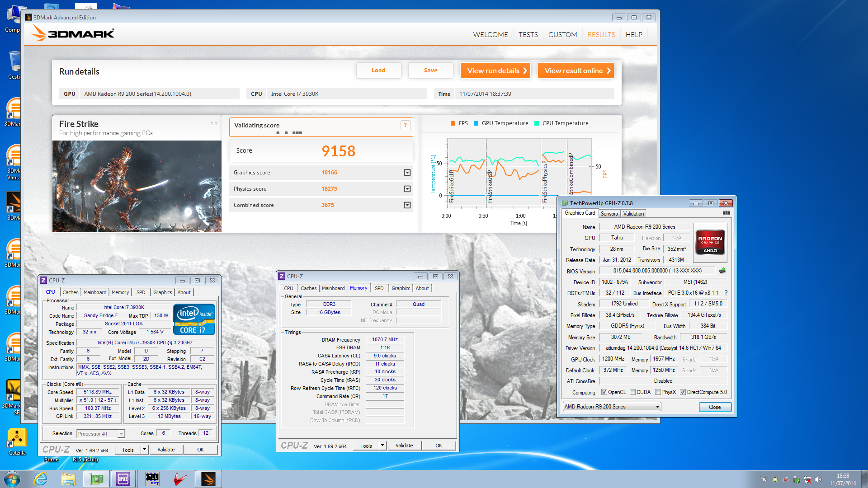
Task: Click the GPU-Z BIOS save chip icon
Action: click(722, 271)
